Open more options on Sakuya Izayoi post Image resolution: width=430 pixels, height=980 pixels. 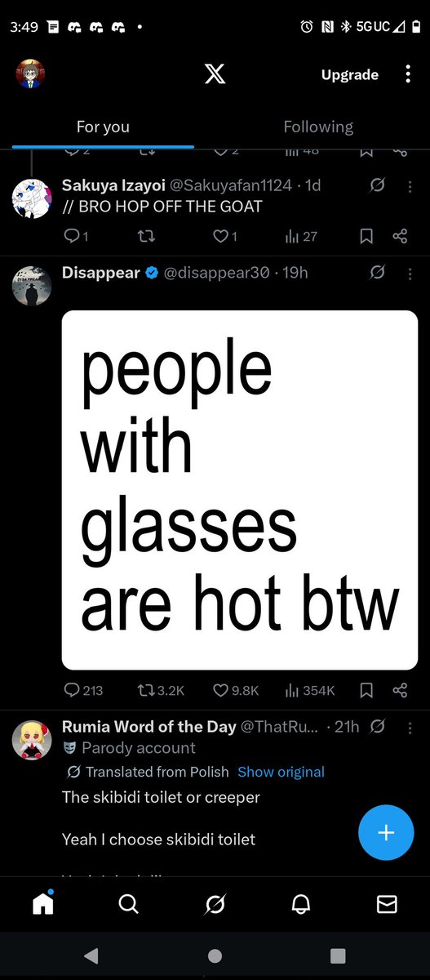click(x=410, y=186)
